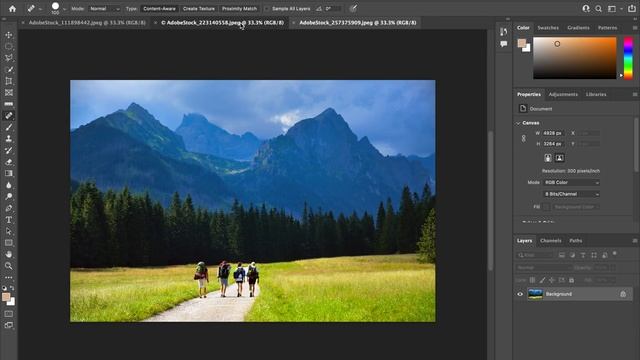Collapse the Canvas section
This screenshot has height=360, width=640.
click(518, 123)
